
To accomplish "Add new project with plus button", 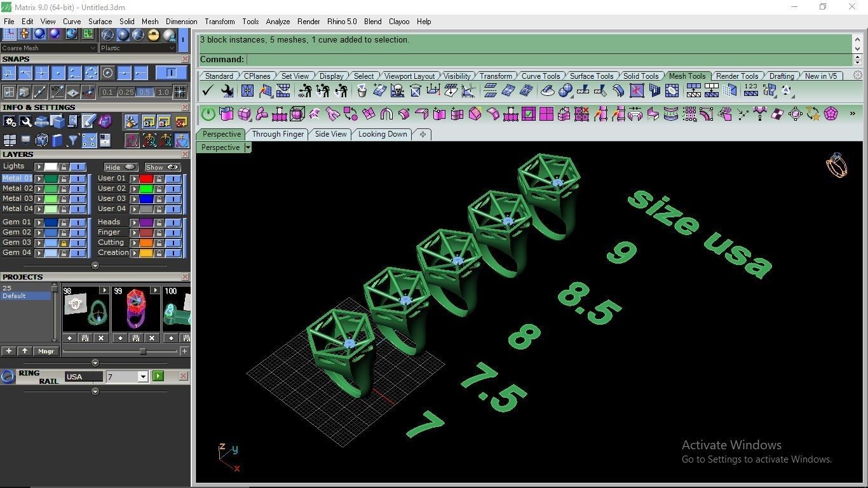I will [x=9, y=351].
